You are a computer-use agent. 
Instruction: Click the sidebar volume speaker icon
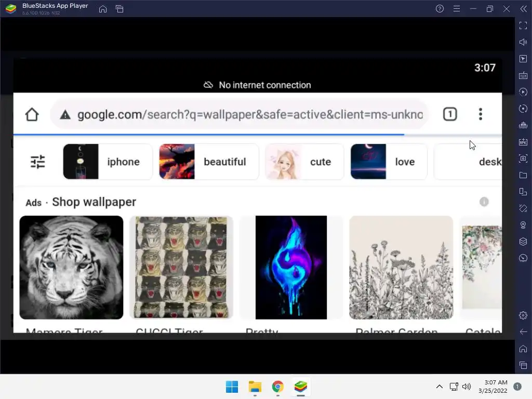pos(523,42)
